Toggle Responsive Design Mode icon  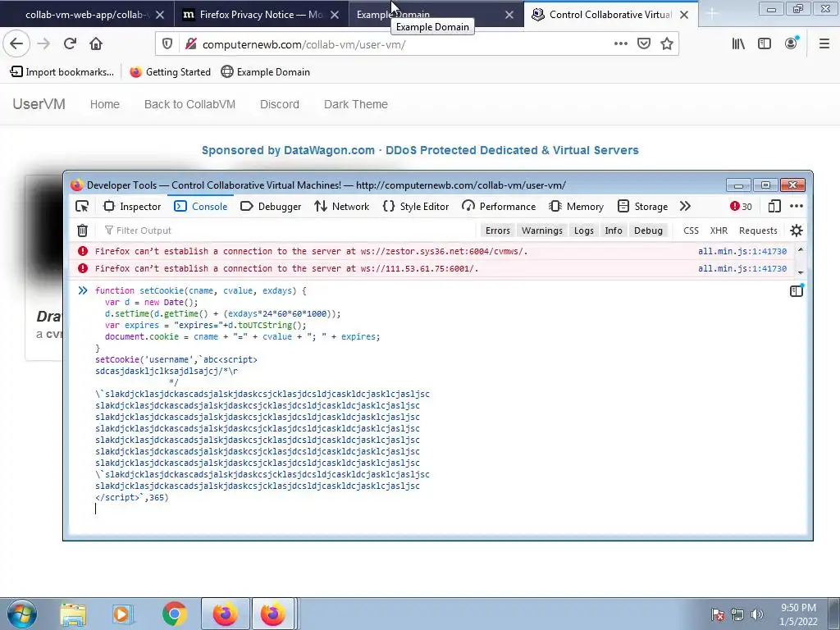pos(774,206)
